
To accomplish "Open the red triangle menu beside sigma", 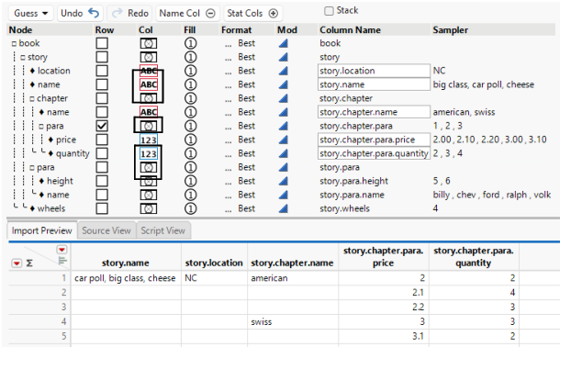I will tap(17, 263).
